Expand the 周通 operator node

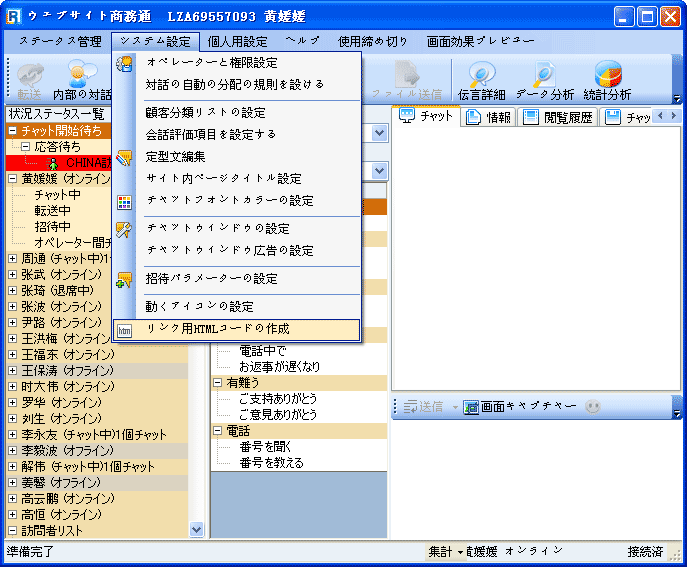[x=12, y=259]
